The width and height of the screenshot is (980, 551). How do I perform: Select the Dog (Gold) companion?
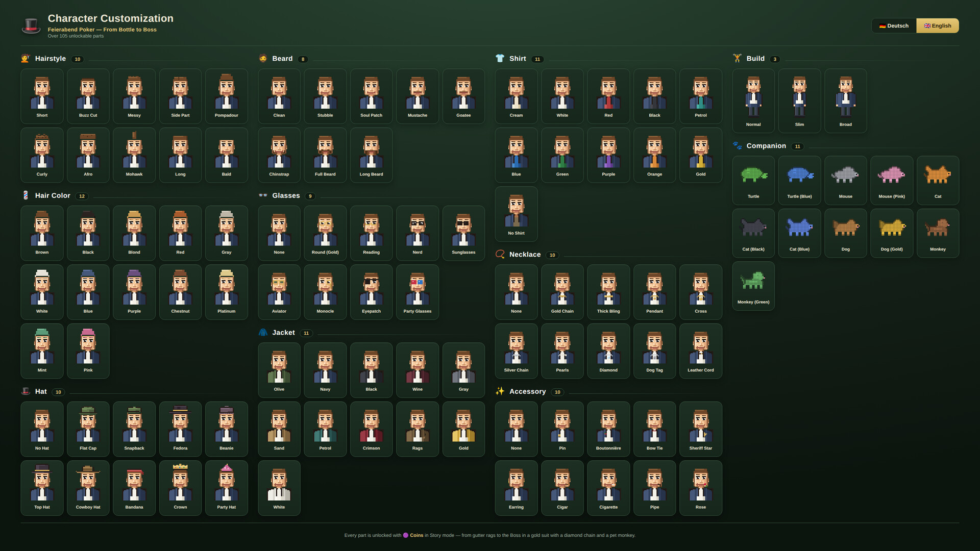click(892, 233)
